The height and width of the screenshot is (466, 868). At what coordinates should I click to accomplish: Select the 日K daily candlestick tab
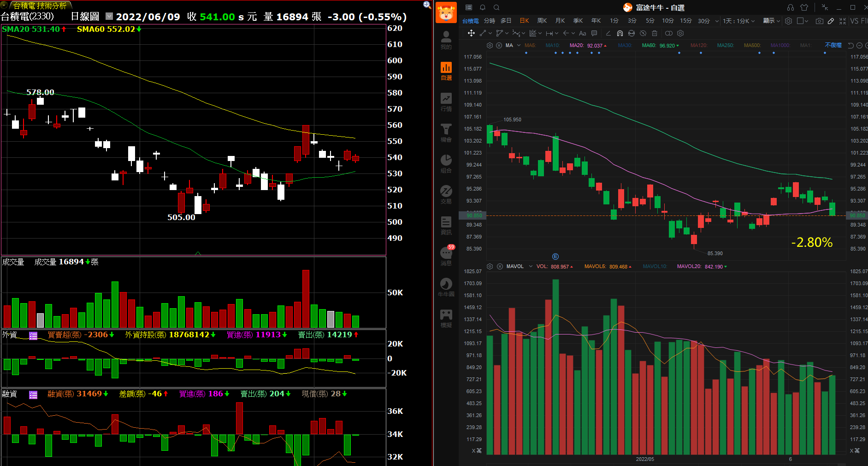(524, 21)
